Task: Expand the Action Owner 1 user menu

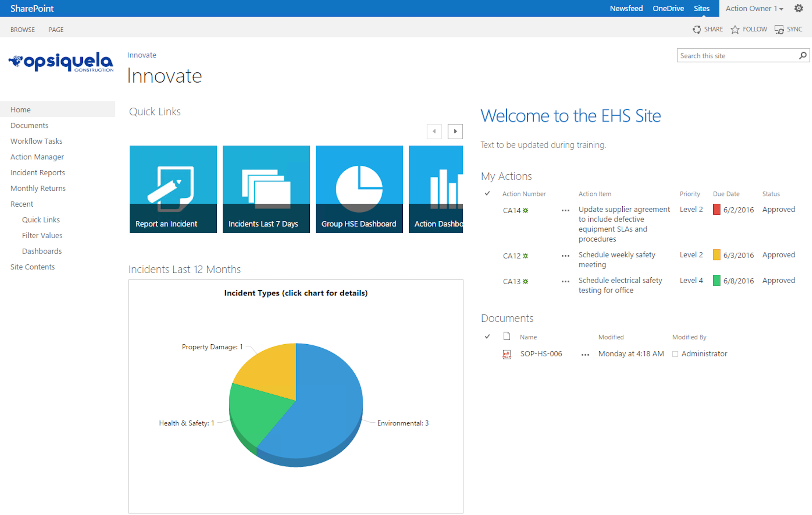Action: pos(754,9)
